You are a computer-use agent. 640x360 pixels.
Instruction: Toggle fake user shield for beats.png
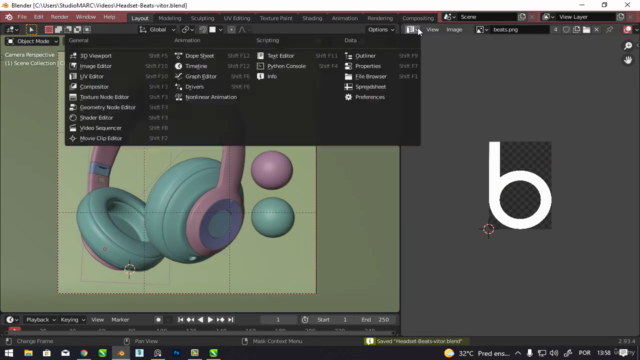[566, 29]
